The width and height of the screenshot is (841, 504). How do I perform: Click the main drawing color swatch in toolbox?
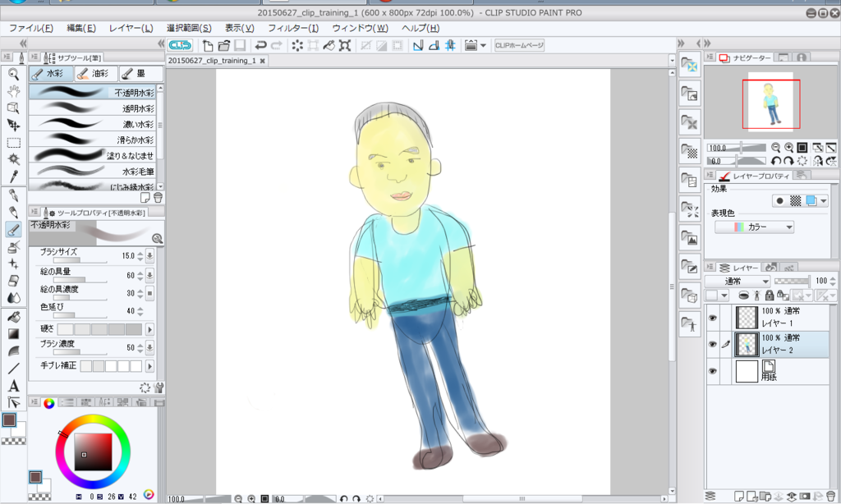coord(9,419)
